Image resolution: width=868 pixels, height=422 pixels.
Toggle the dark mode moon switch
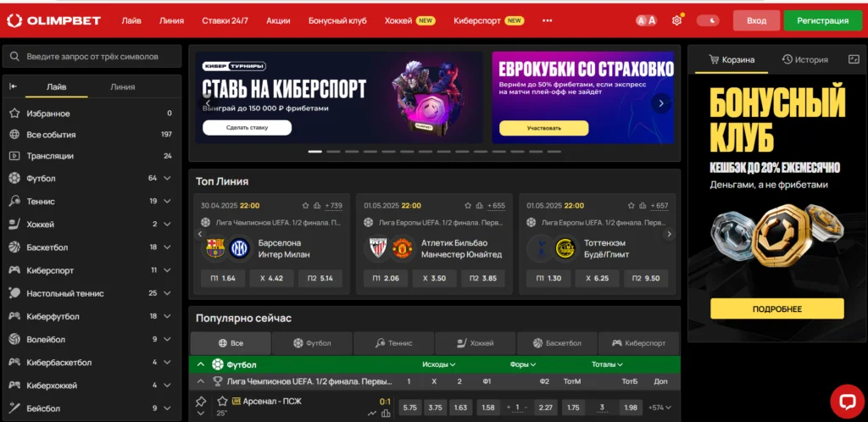pyautogui.click(x=708, y=20)
